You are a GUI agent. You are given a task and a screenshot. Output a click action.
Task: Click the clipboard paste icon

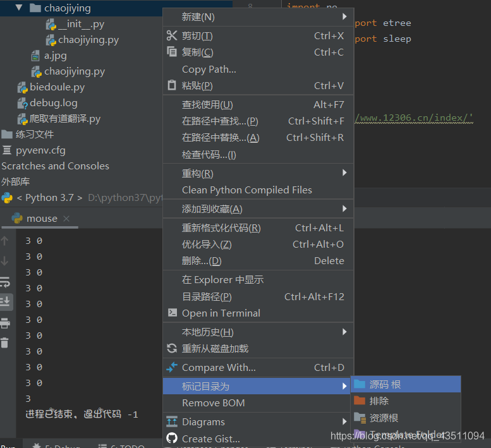[x=172, y=85]
